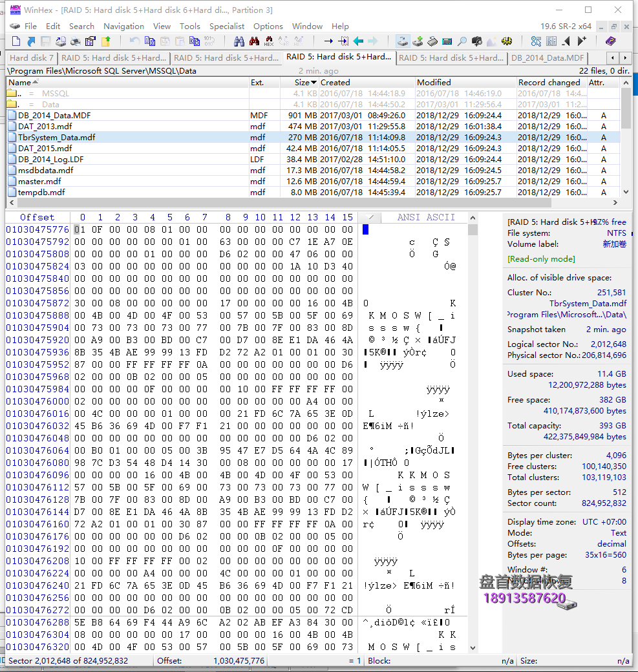The image size is (638, 672).
Task: Click the Offset column header in hex view
Action: point(37,217)
